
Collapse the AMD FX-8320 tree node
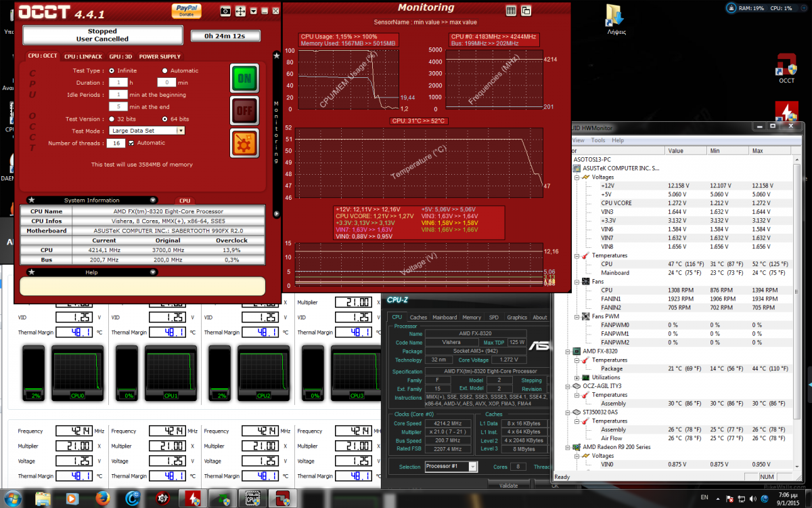click(x=567, y=352)
